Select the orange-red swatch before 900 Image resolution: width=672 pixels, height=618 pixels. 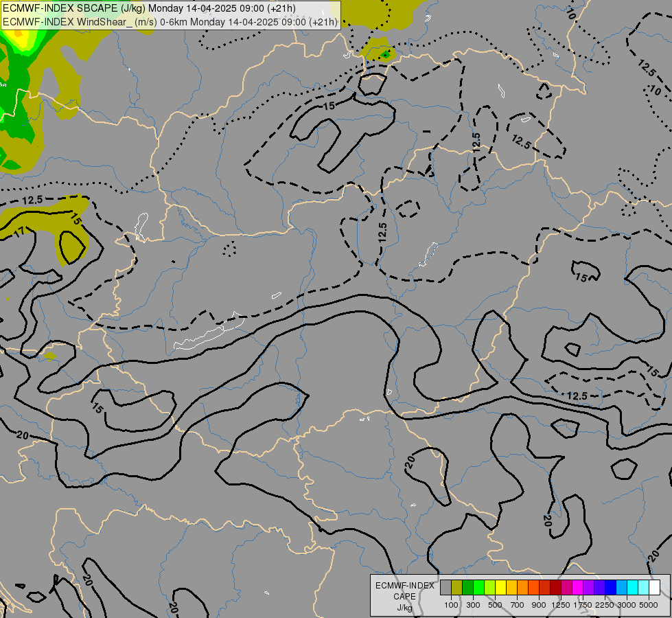tap(533, 588)
